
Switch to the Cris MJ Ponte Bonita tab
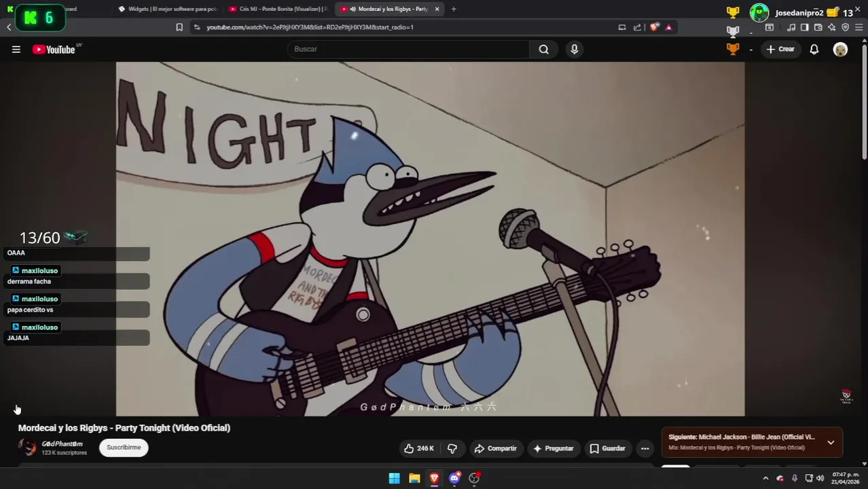278,9
